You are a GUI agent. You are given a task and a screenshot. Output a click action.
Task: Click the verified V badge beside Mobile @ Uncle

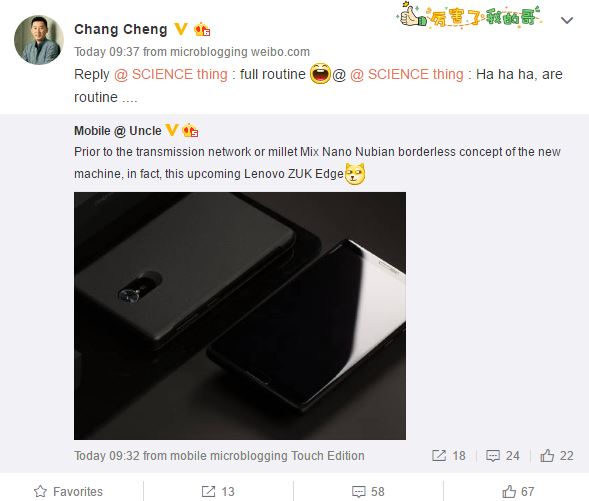pyautogui.click(x=172, y=130)
